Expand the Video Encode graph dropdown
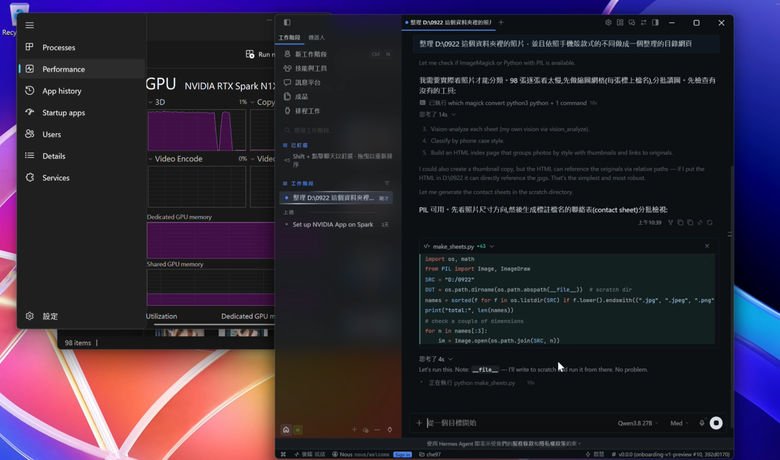 click(150, 159)
